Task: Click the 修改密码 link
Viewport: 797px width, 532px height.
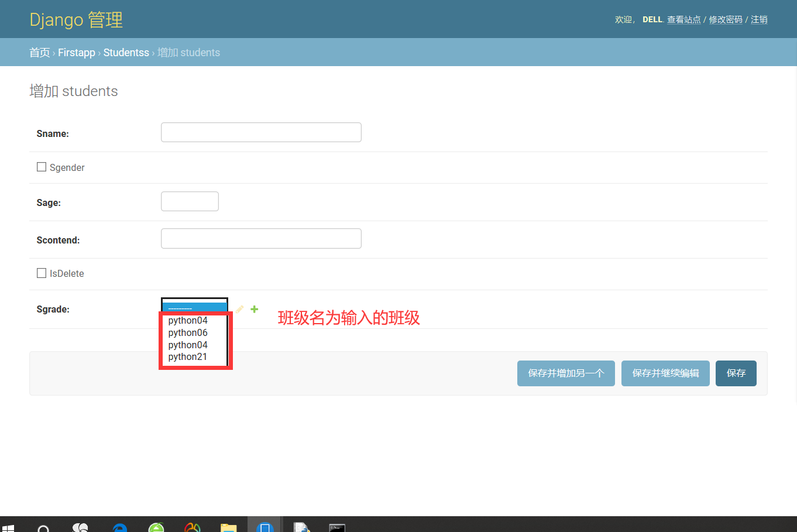Action: coord(726,20)
